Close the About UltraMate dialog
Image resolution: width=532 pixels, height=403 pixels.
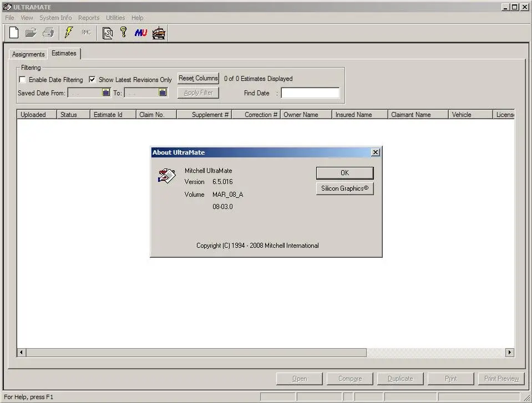coord(375,152)
